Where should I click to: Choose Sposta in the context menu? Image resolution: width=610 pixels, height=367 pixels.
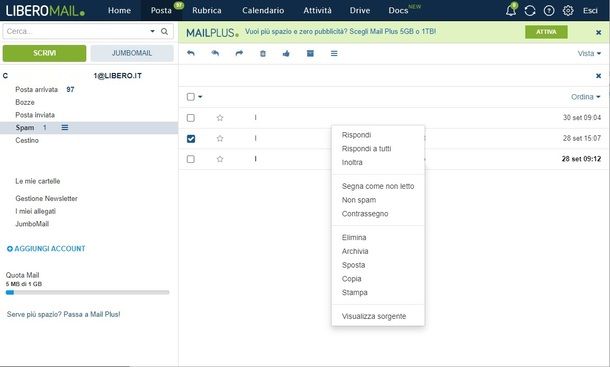pyautogui.click(x=353, y=265)
